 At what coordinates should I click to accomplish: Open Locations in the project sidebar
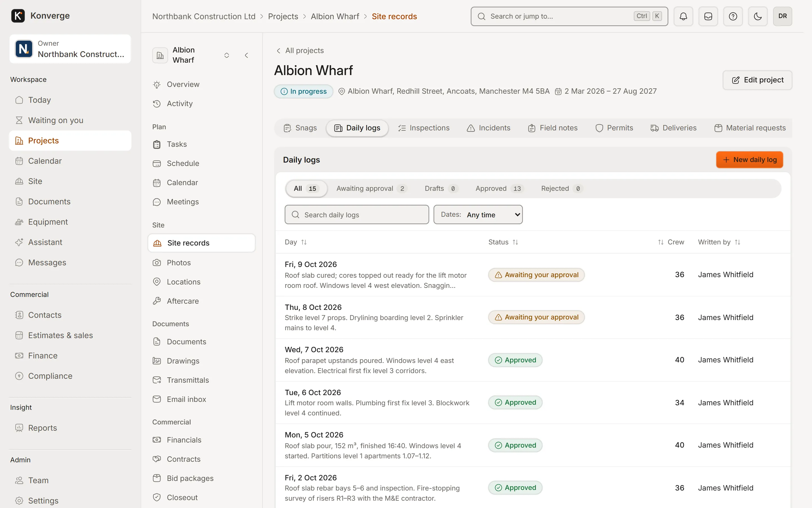[x=201, y=282]
